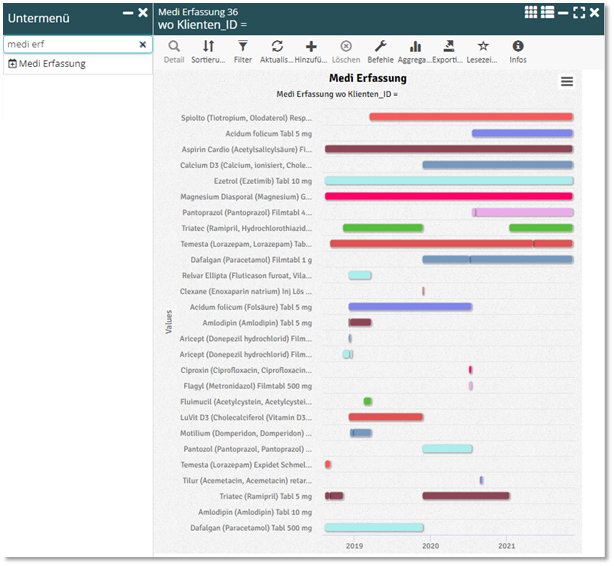
Task: Open the Sortierung sort options
Action: click(208, 47)
